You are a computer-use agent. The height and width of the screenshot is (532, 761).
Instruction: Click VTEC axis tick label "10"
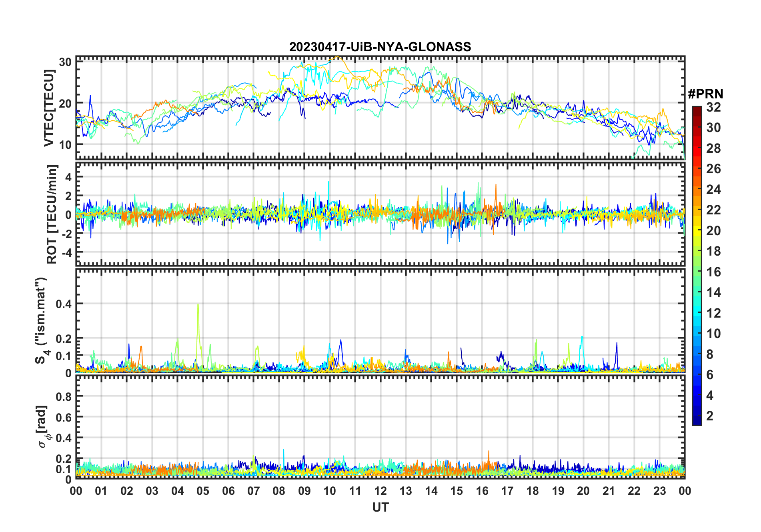pos(65,145)
